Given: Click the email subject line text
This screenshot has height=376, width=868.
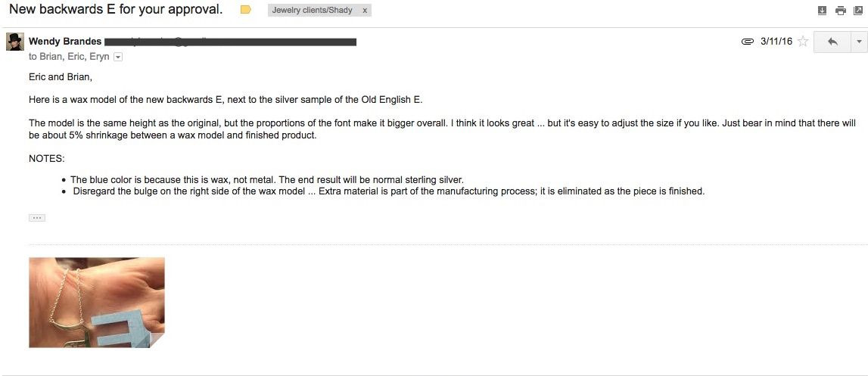Looking at the screenshot, I should (116, 9).
